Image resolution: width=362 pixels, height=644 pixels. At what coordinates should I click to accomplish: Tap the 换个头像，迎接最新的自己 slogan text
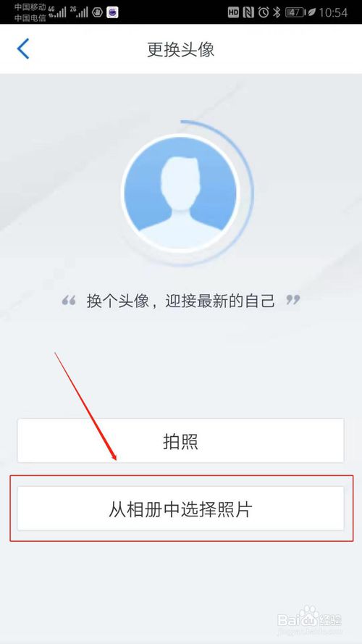(x=180, y=301)
